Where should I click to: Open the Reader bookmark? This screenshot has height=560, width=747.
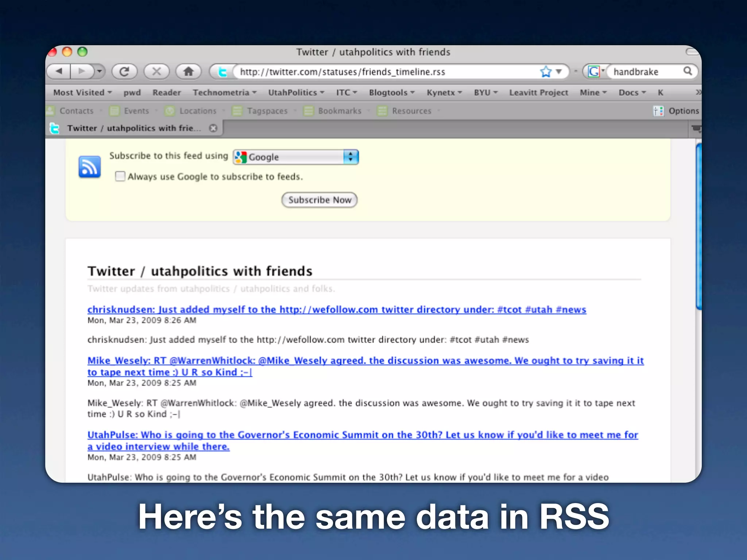(167, 93)
